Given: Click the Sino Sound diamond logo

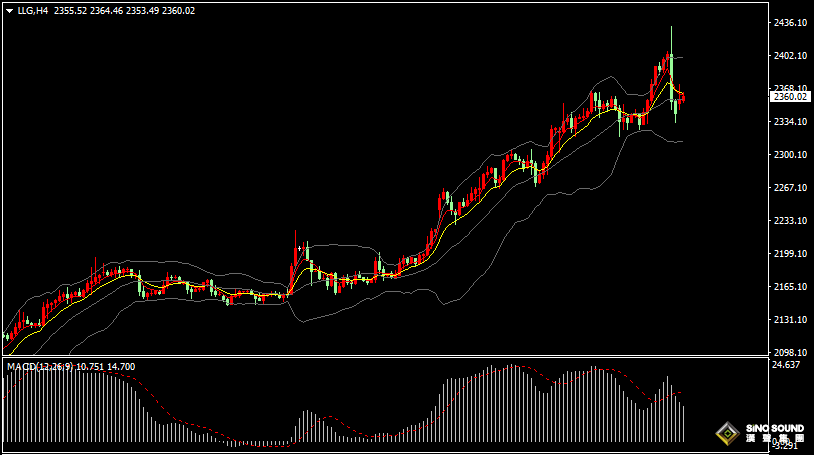Looking at the screenshot, I should click(728, 433).
